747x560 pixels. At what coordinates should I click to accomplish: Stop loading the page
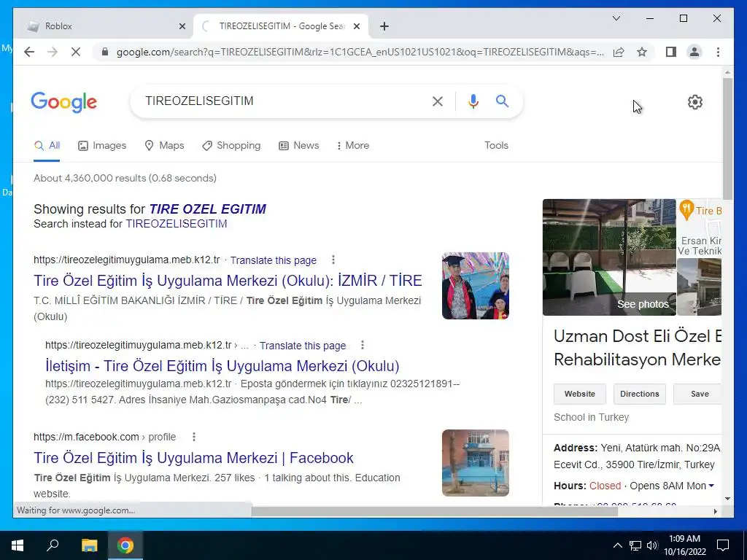point(76,52)
